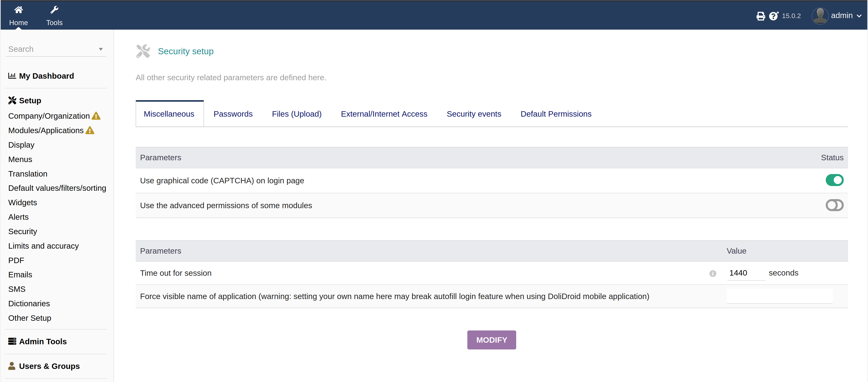The height and width of the screenshot is (382, 868).
Task: Switch to the Passwords tab
Action: pyautogui.click(x=233, y=114)
